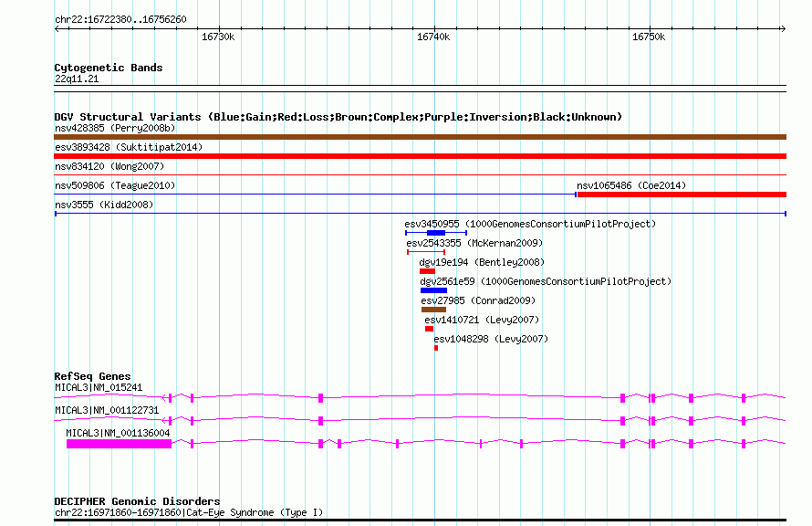Click esv2543355 (McKernan2009) label
This screenshot has height=526, width=812.
pyautogui.click(x=474, y=243)
